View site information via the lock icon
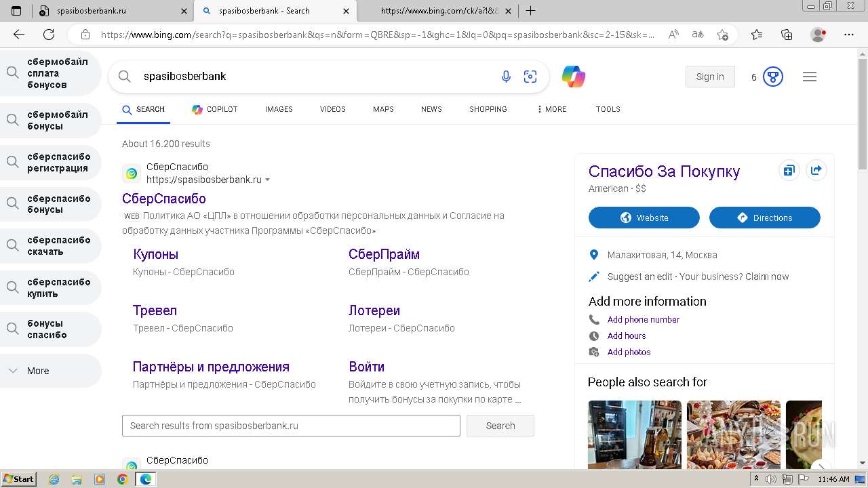Screen dimensions: 868x488 (85, 35)
